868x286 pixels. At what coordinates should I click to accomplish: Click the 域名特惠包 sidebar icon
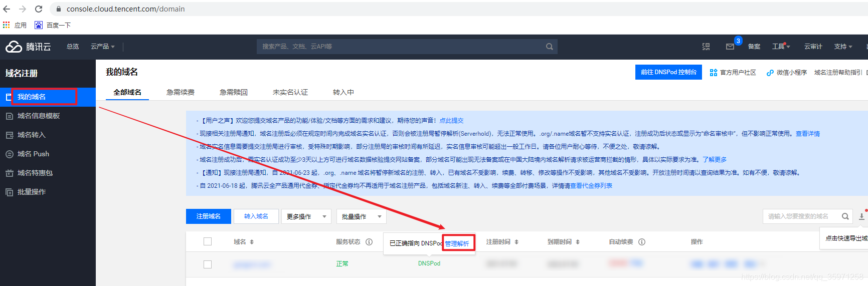click(x=9, y=173)
